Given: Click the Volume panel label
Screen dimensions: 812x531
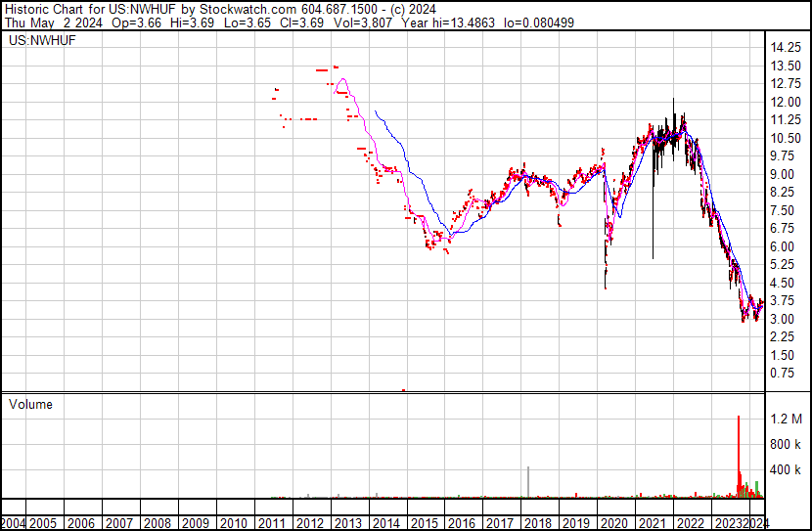Looking at the screenshot, I should [x=30, y=404].
